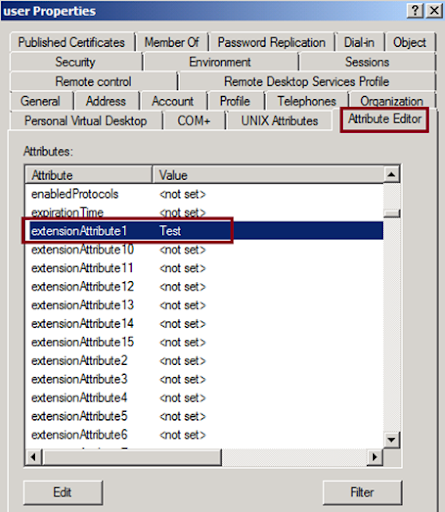The image size is (445, 512).
Task: Click the horizontal scrollbar thumb
Action: point(132,457)
